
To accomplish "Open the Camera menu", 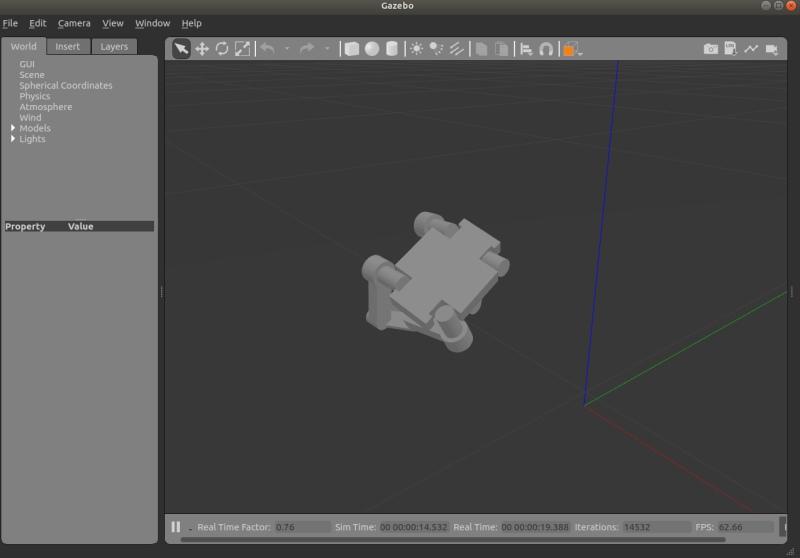I will click(x=74, y=23).
